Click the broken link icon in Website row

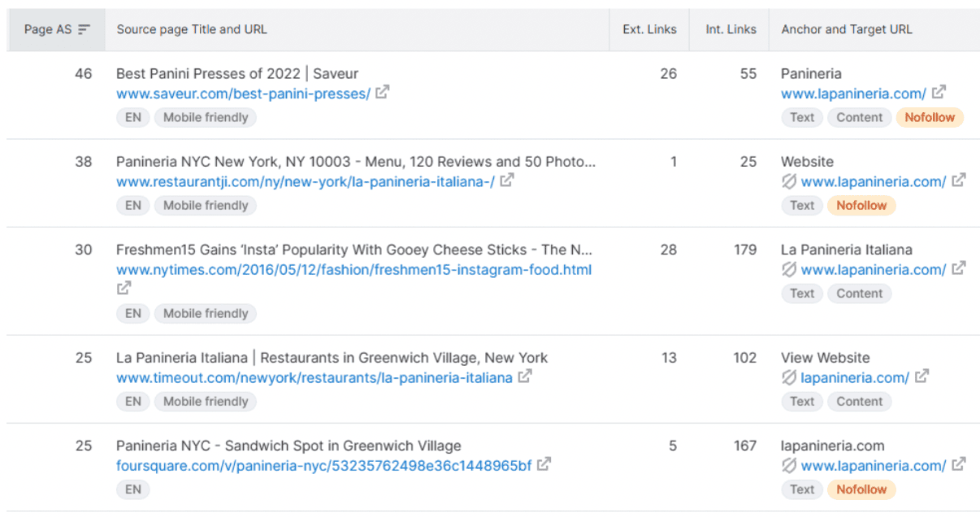[x=789, y=181]
